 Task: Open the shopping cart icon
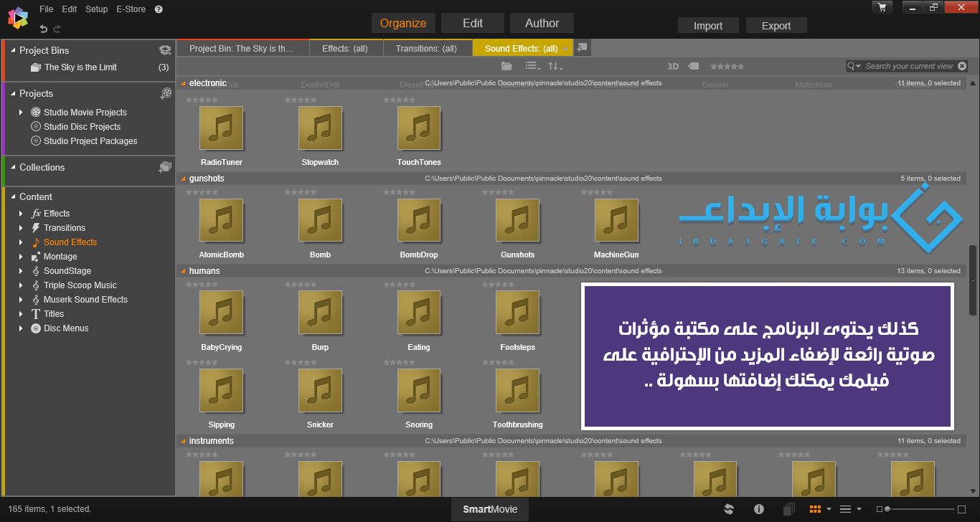coord(882,7)
